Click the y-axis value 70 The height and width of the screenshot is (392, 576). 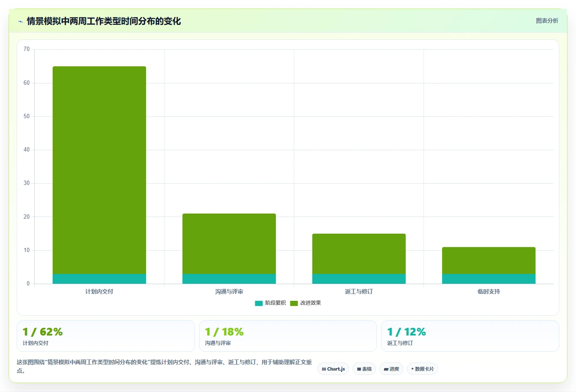click(27, 49)
